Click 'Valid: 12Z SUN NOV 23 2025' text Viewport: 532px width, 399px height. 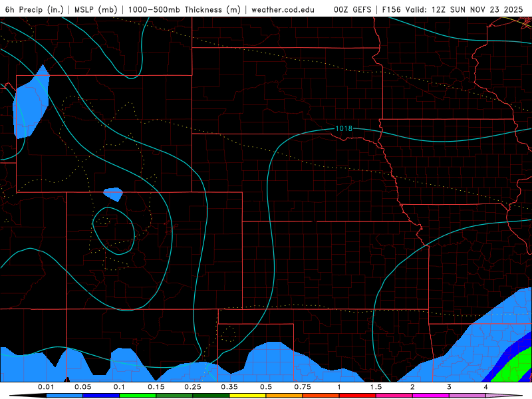pos(464,9)
